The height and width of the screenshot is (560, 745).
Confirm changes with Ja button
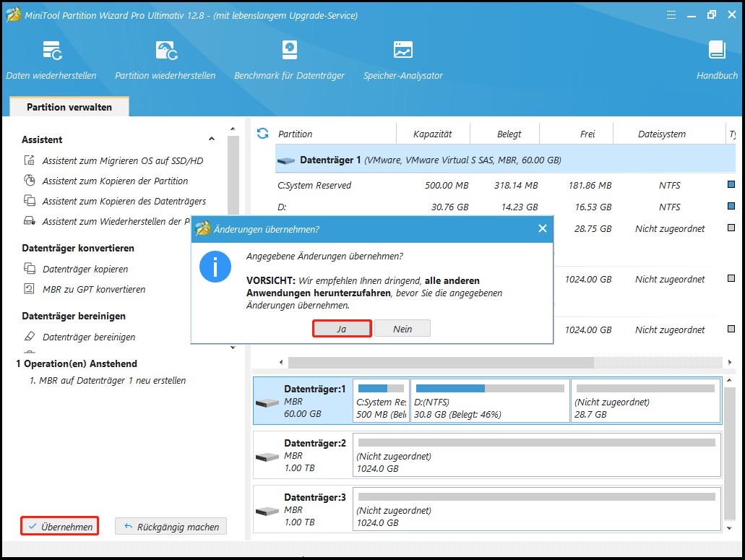pos(342,329)
